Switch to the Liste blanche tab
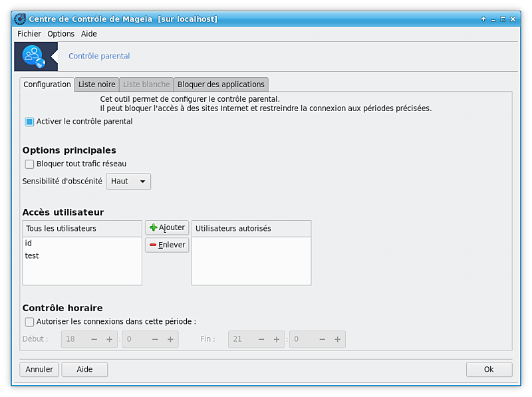532x397 pixels. 146,84
